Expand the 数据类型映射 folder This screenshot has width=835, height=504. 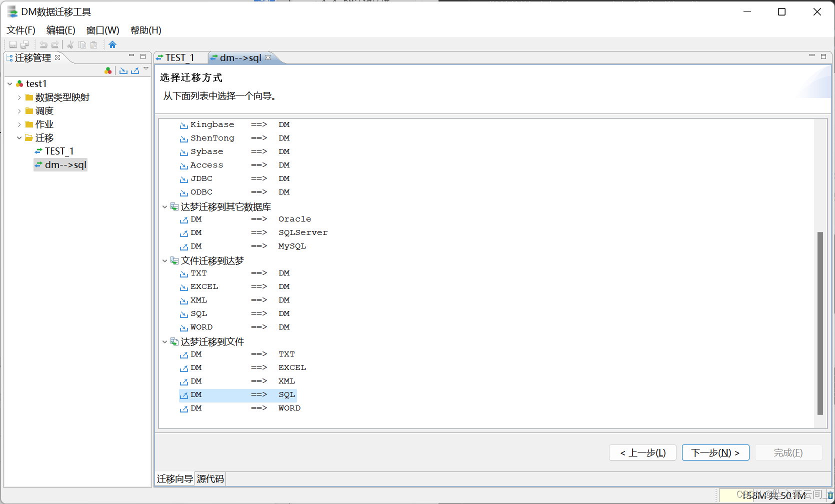coord(19,97)
